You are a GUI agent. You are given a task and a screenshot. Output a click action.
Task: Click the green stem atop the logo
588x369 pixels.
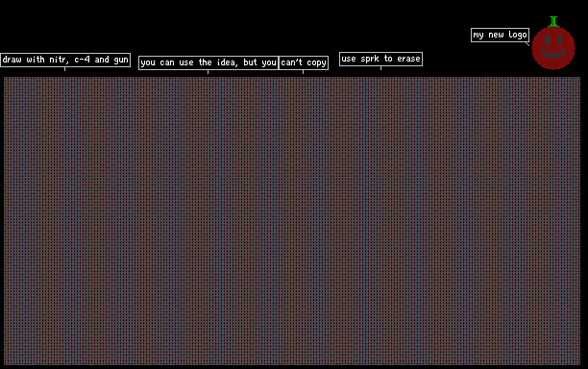pyautogui.click(x=553, y=21)
